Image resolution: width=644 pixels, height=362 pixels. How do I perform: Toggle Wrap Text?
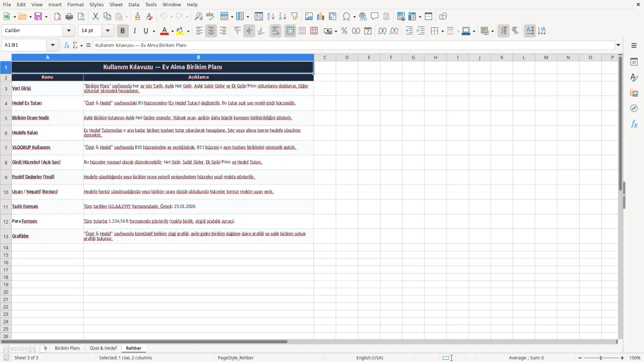point(275,31)
